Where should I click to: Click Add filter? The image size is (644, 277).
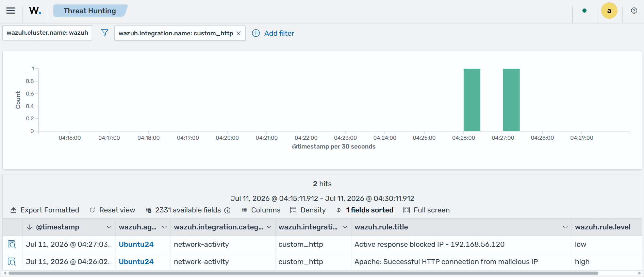(x=279, y=33)
